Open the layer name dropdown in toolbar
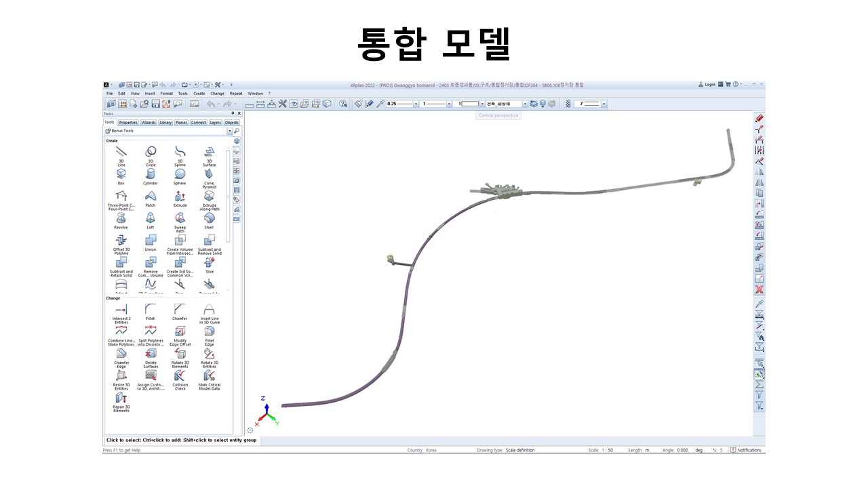The height and width of the screenshot is (488, 868). pos(525,104)
